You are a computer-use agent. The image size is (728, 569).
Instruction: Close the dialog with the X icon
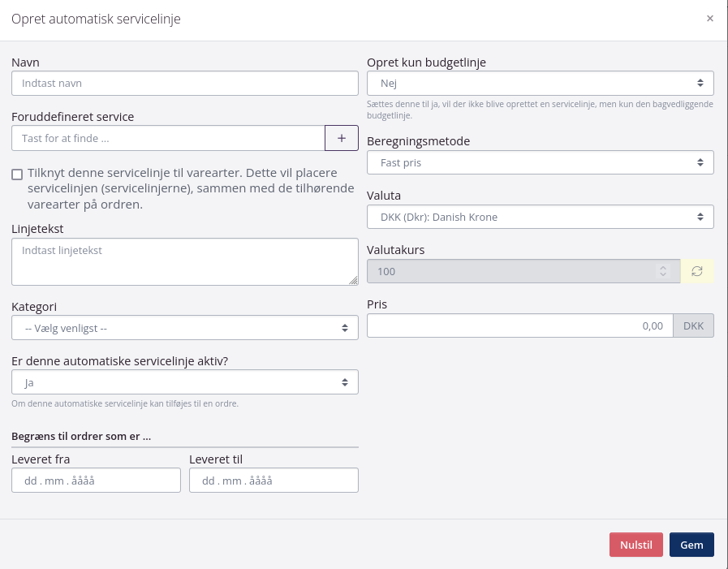coord(710,18)
